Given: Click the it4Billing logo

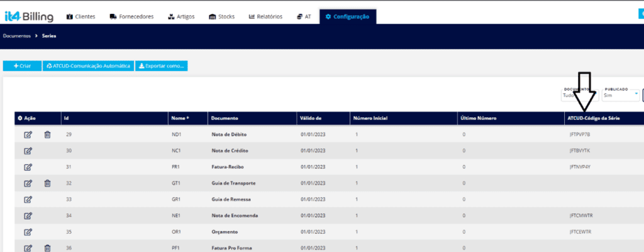Looking at the screenshot, I should click(29, 17).
